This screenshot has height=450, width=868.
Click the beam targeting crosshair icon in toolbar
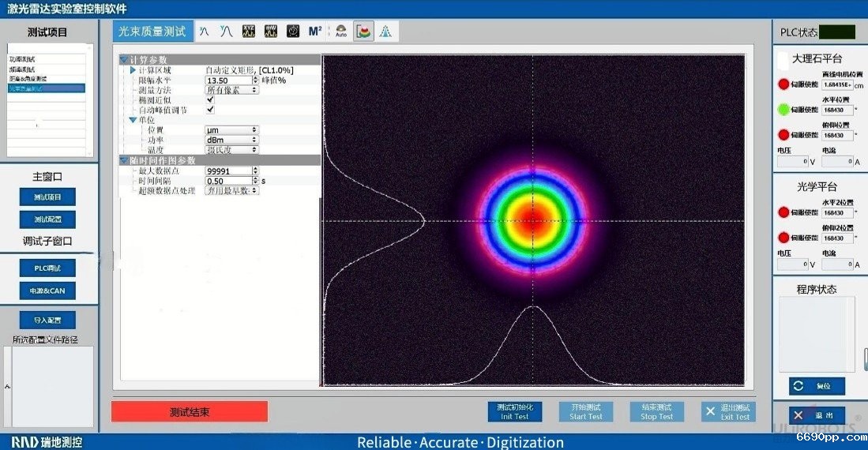point(293,32)
